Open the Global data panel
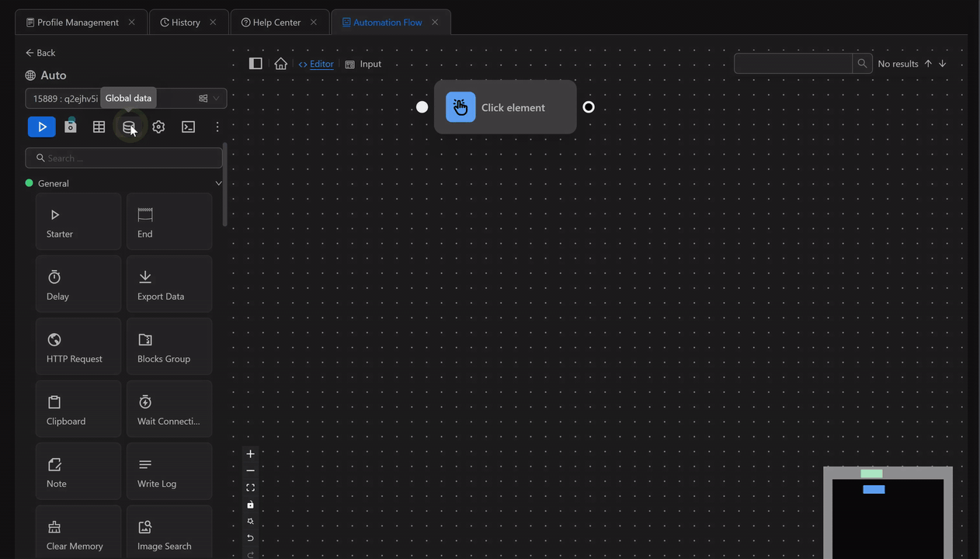 [129, 126]
